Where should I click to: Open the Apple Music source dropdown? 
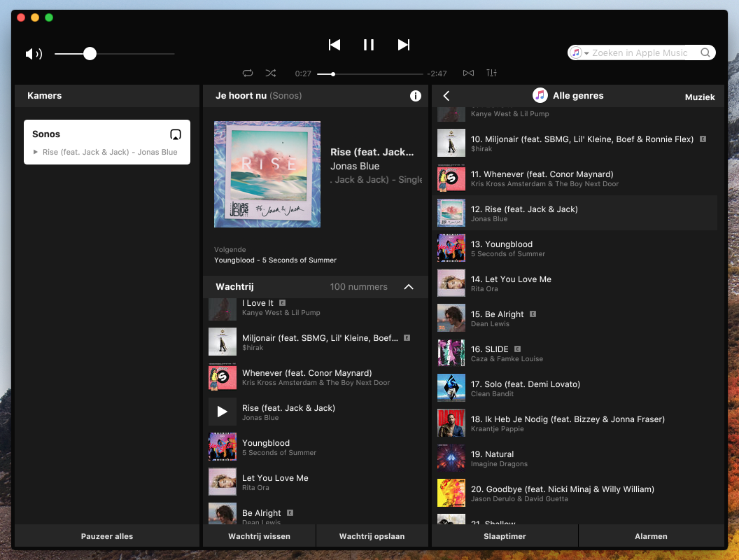pyautogui.click(x=579, y=53)
